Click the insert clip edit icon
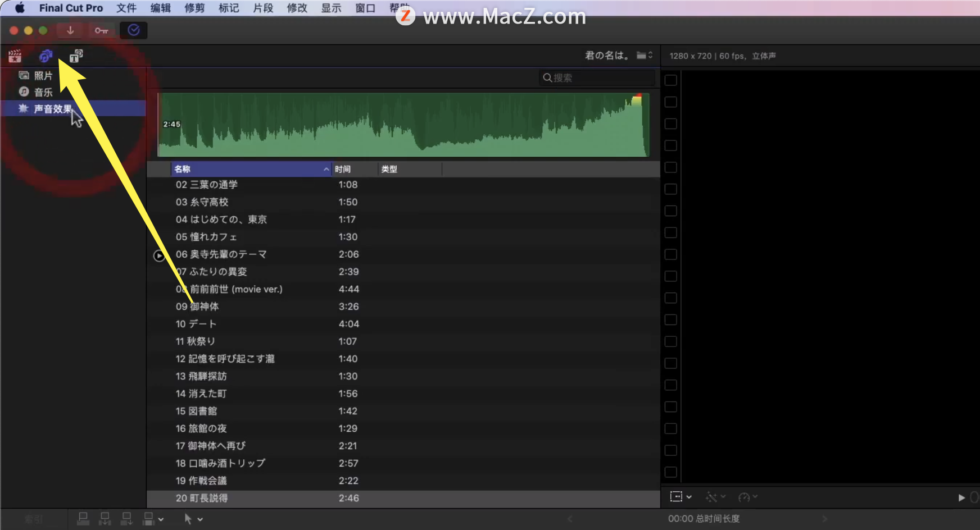 pos(105,519)
